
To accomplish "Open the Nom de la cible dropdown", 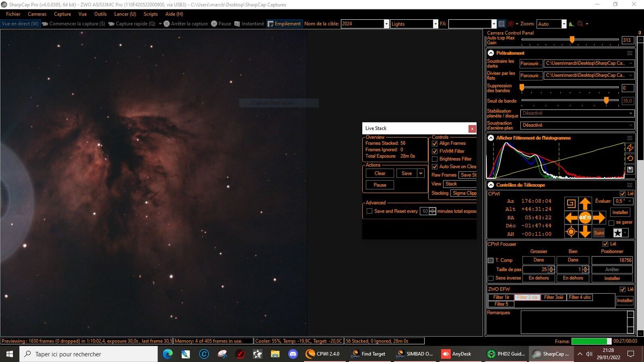I will tap(386, 24).
